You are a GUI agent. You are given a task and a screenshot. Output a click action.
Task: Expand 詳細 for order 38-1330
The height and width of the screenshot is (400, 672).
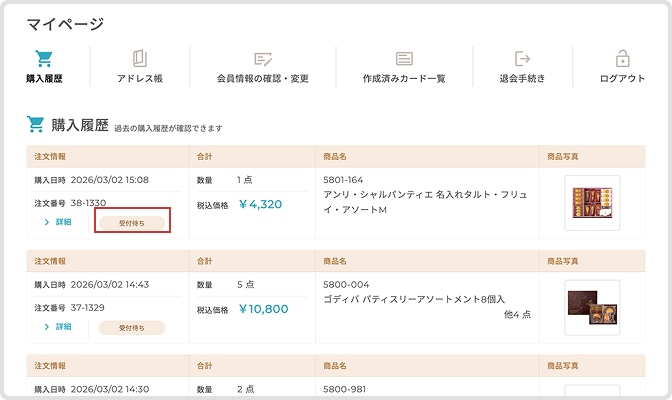click(x=58, y=222)
